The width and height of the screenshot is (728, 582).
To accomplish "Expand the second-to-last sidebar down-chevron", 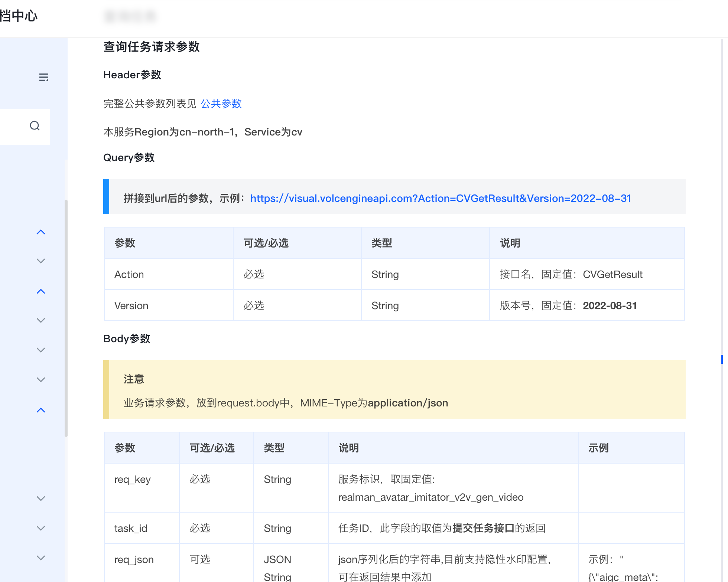I will tap(41, 528).
